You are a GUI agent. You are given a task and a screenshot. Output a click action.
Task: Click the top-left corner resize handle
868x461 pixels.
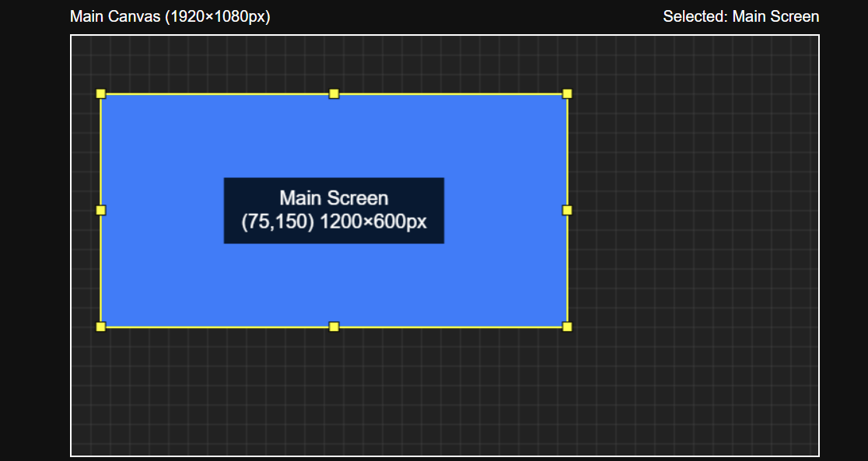point(101,94)
